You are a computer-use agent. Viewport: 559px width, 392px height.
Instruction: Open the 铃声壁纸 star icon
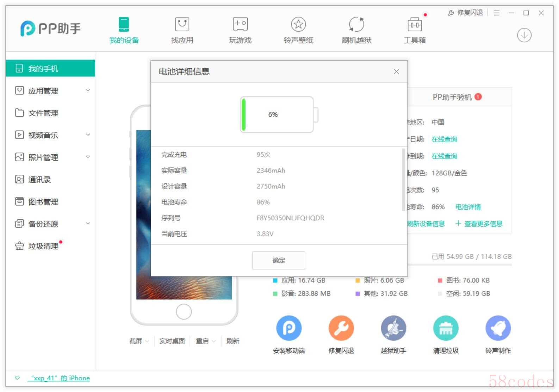click(298, 24)
